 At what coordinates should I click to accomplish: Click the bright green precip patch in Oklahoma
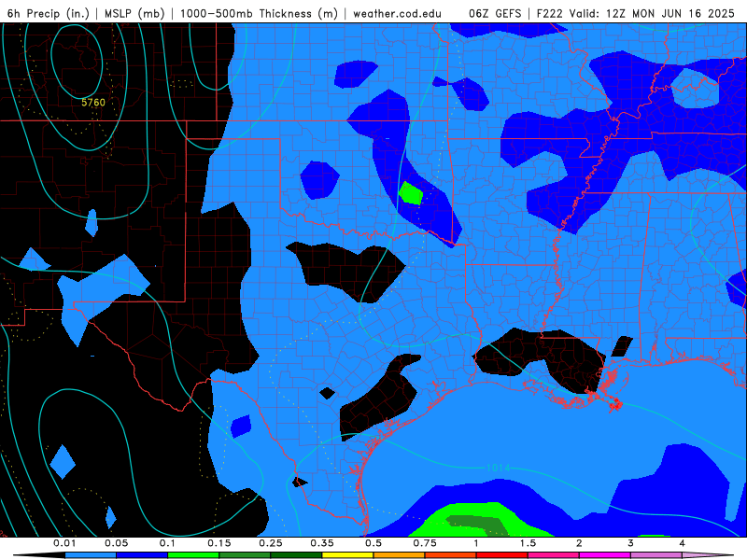point(411,194)
